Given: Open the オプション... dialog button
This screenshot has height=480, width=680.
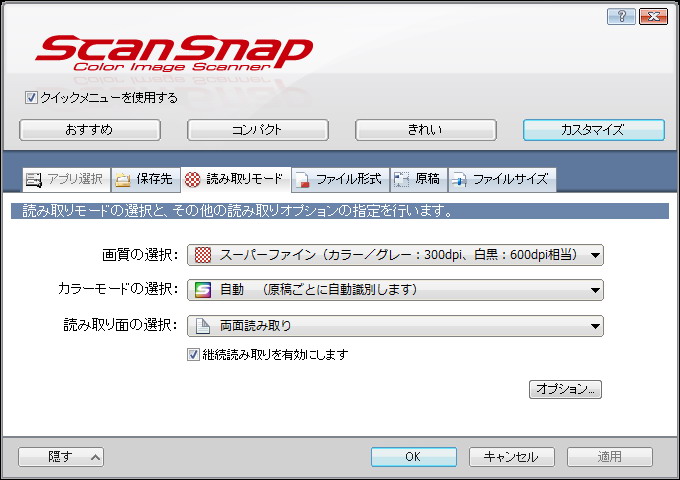Looking at the screenshot, I should point(565,389).
